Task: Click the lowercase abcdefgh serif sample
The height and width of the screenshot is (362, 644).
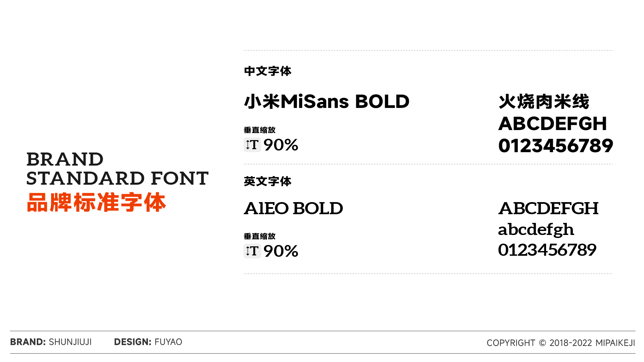Action: pos(536,230)
